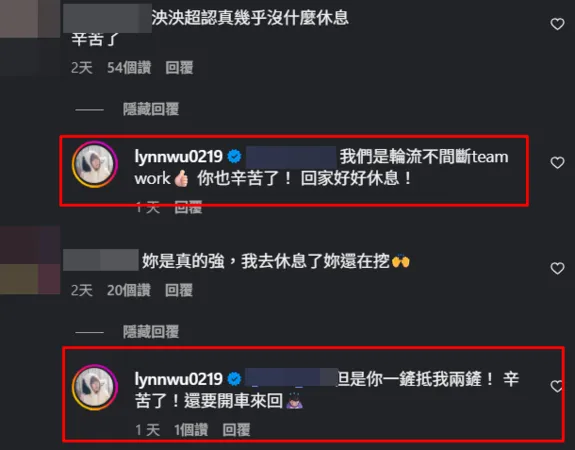Viewport: 575px width, 450px height.
Task: Open lynnwu0219 username in second reply
Action: click(x=178, y=379)
